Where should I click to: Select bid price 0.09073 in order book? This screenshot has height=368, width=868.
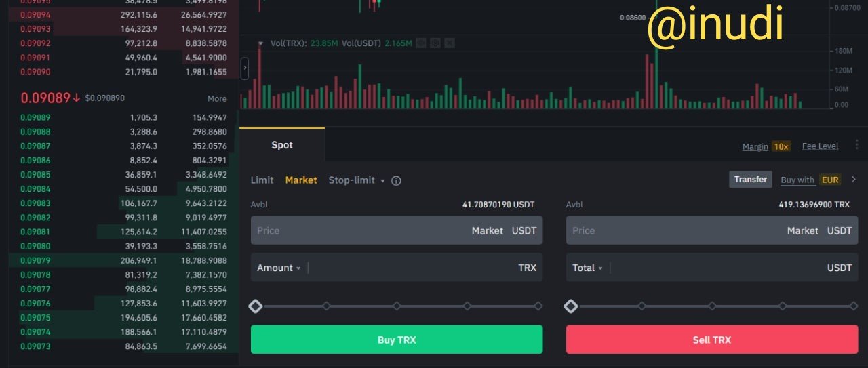tap(35, 346)
